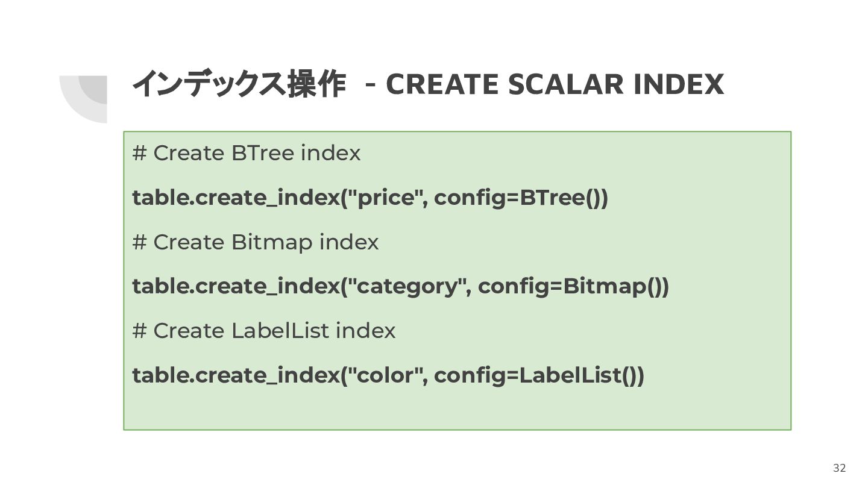868x488 pixels.
Task: Click the comment '# Create Bitmap index'
Action: click(256, 242)
